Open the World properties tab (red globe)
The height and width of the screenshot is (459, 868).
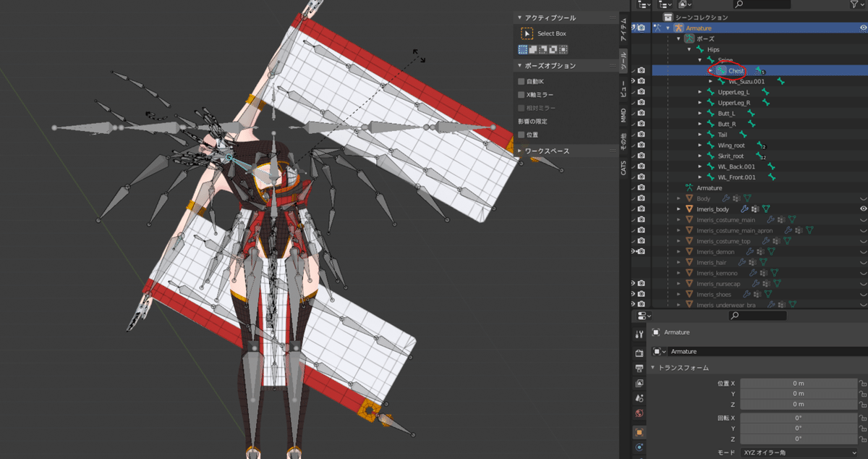click(x=639, y=413)
